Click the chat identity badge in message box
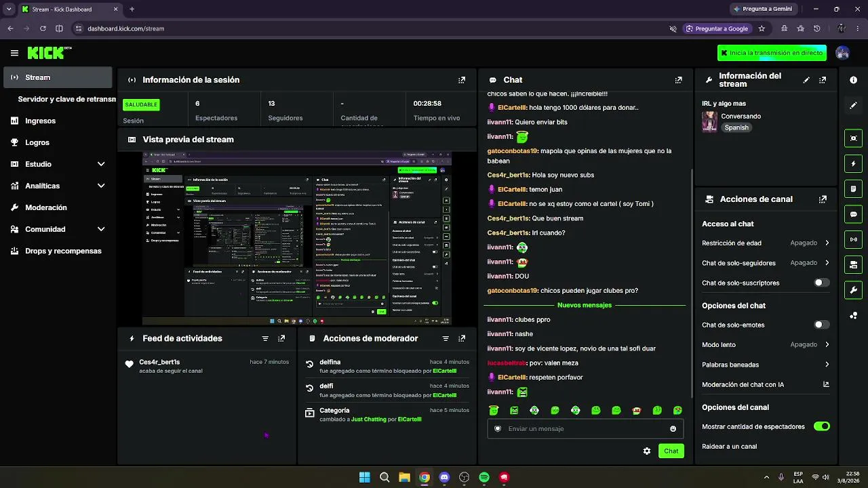The height and width of the screenshot is (488, 868). point(498,428)
